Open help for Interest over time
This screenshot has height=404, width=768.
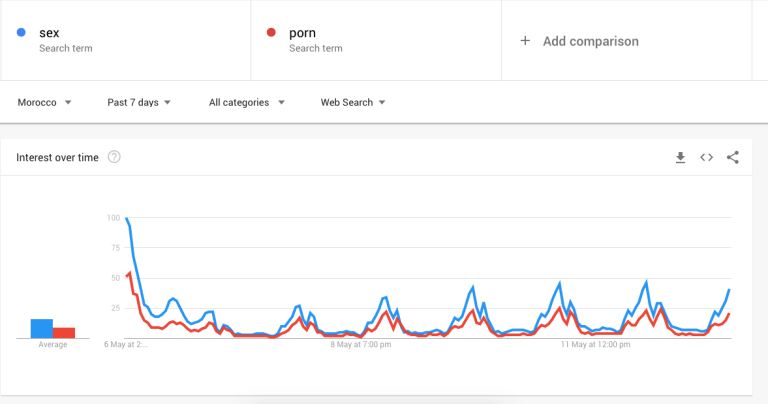(114, 157)
